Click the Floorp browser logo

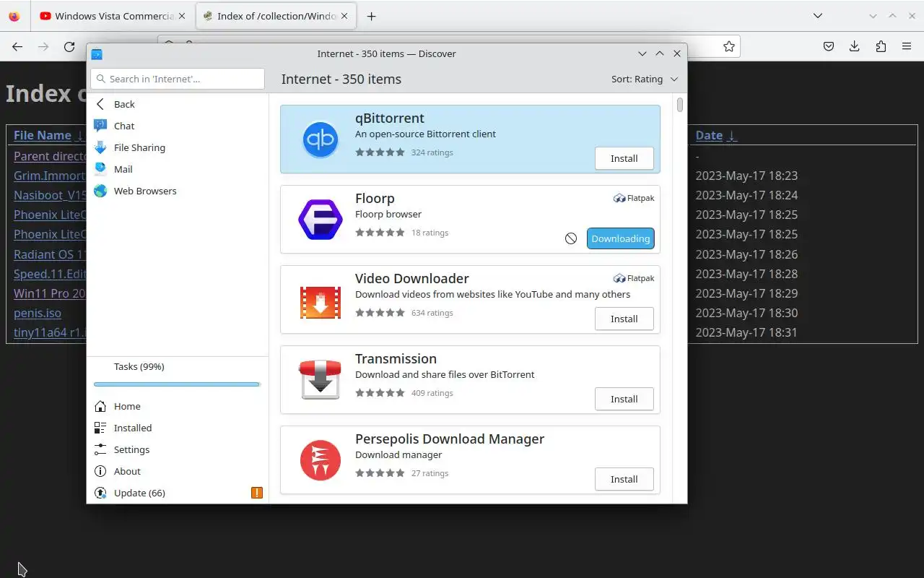pyautogui.click(x=320, y=220)
